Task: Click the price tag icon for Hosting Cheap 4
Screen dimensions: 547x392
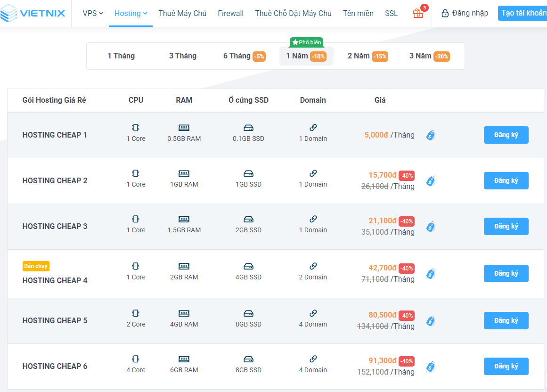Action: pyautogui.click(x=431, y=273)
